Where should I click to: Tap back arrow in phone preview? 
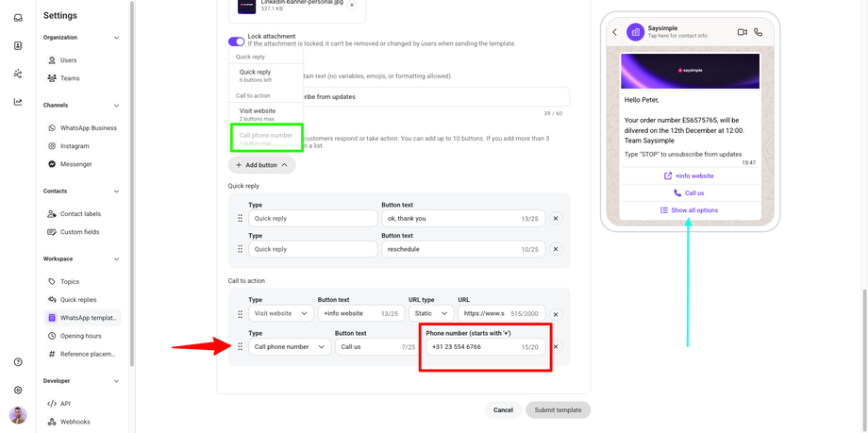(x=614, y=32)
